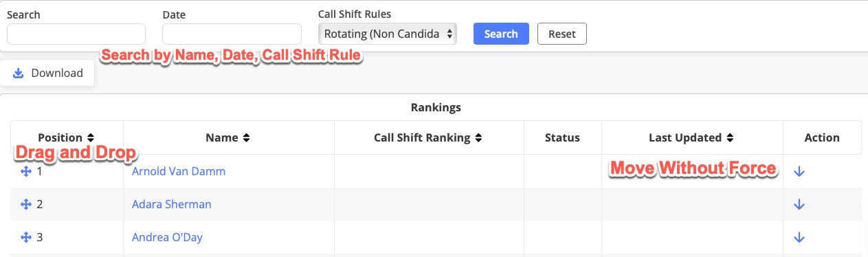This screenshot has height=257, width=868.
Task: Sort by Last Updated column
Action: tap(692, 137)
